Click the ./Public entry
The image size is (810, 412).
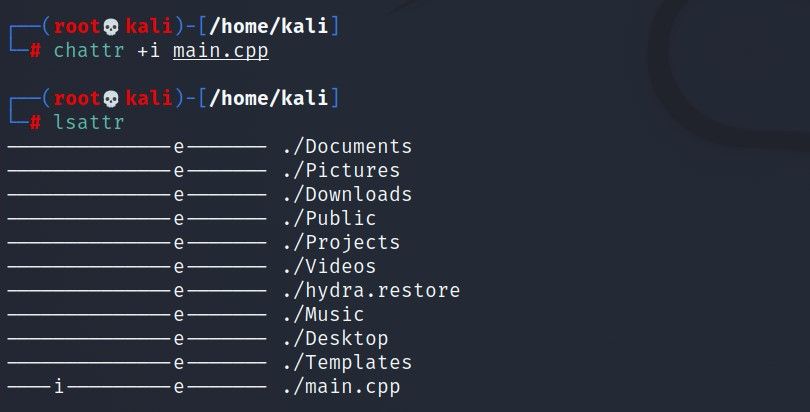[x=328, y=219]
